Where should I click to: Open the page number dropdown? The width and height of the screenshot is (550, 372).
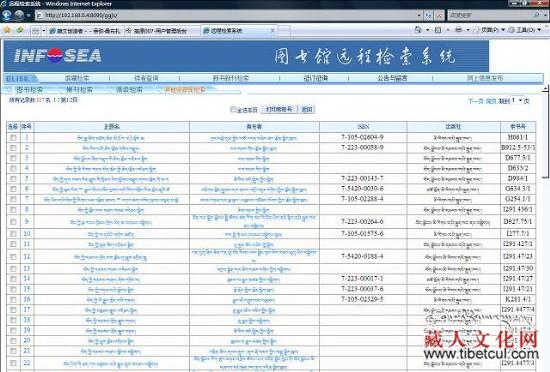(517, 101)
